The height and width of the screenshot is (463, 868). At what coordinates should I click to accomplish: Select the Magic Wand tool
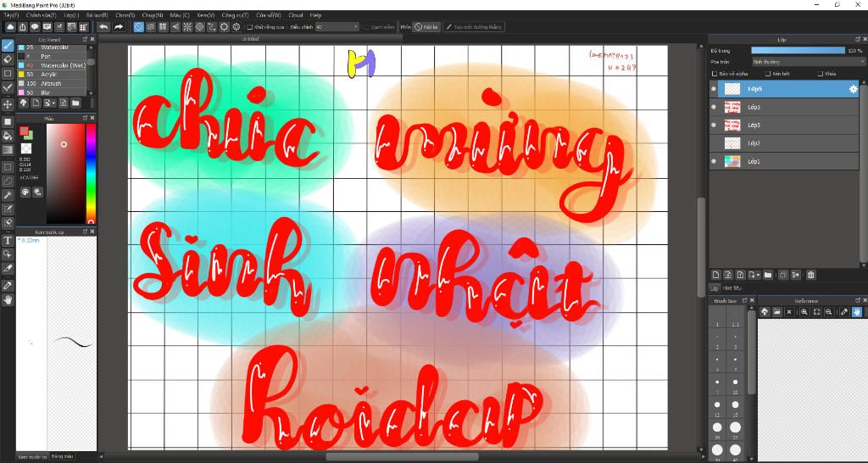coord(8,195)
